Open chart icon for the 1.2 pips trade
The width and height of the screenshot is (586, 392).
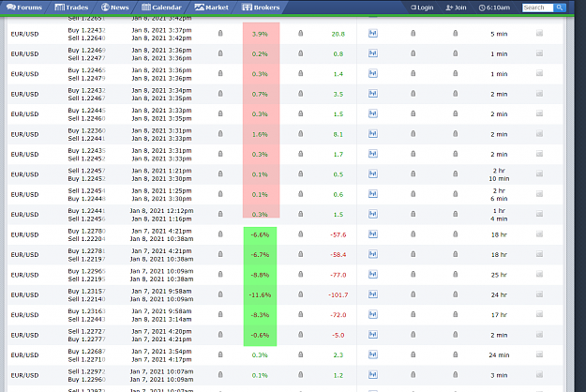pyautogui.click(x=373, y=375)
